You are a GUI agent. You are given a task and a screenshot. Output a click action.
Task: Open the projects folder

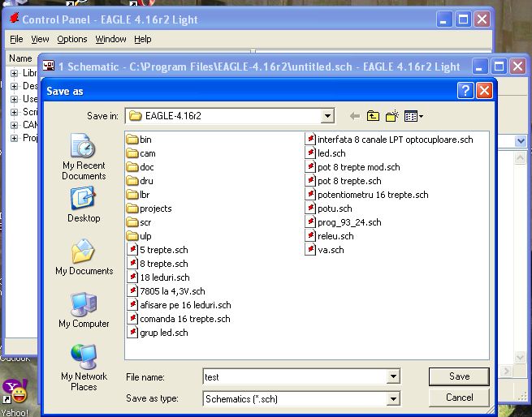149,208
